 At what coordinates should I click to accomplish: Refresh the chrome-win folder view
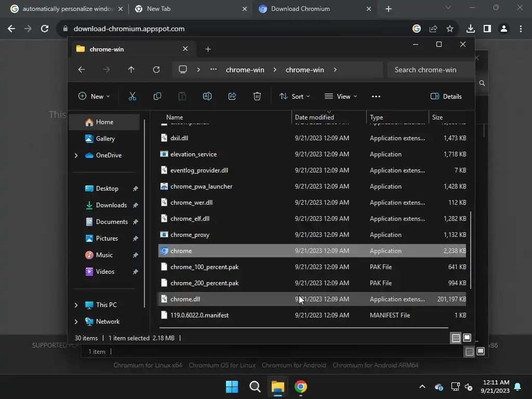156,70
